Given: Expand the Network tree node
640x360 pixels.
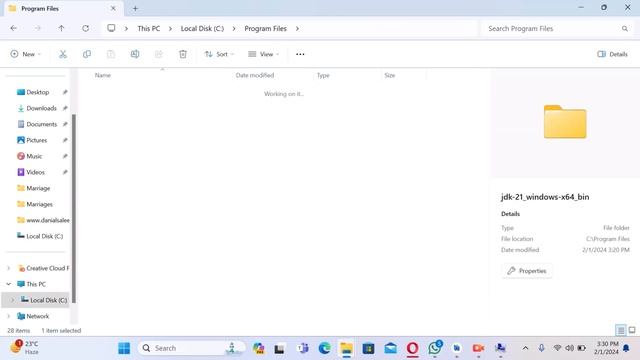Looking at the screenshot, I should tap(9, 316).
